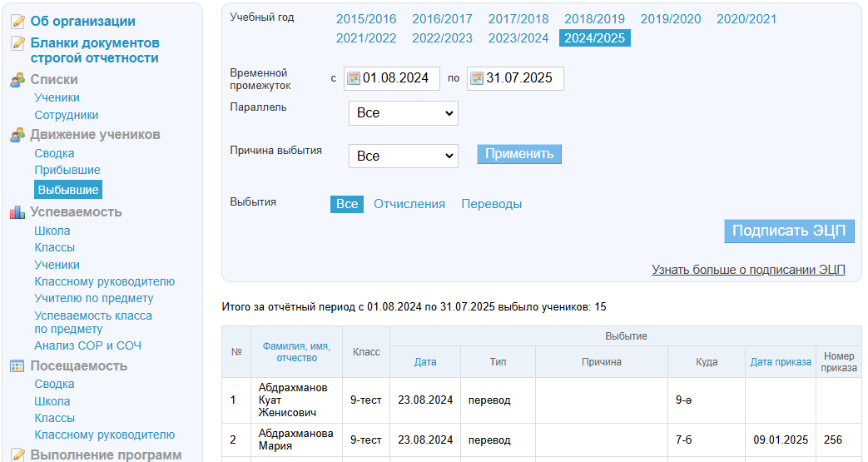Click the 'Подписать ЭЦП' button
This screenshot has height=462, width=868.
coord(789,231)
